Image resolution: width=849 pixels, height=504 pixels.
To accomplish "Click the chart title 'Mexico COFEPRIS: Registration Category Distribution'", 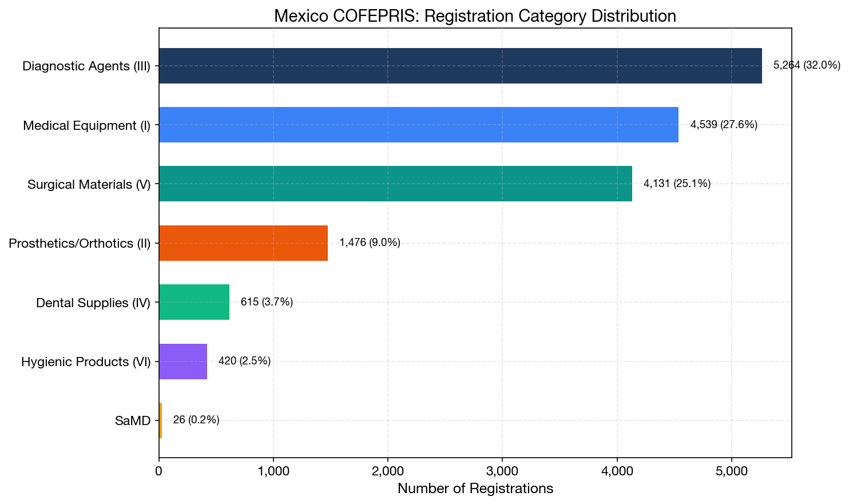I will tap(475, 16).
